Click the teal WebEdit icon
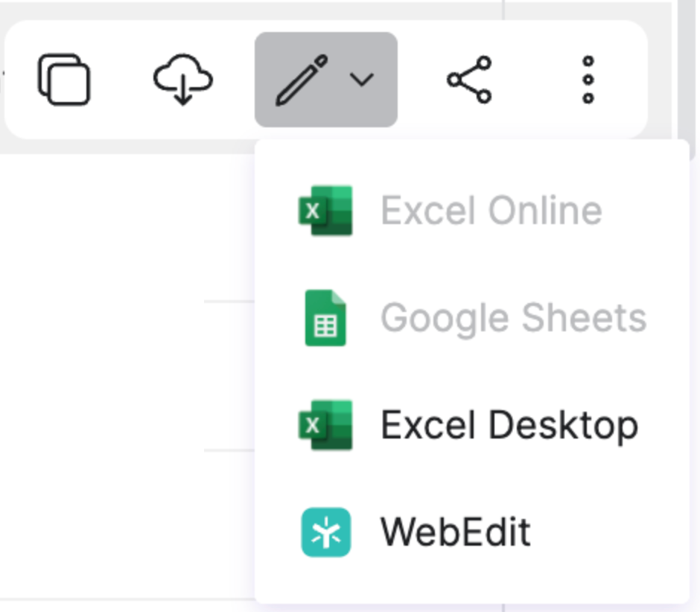The height and width of the screenshot is (612, 700). pos(325,532)
